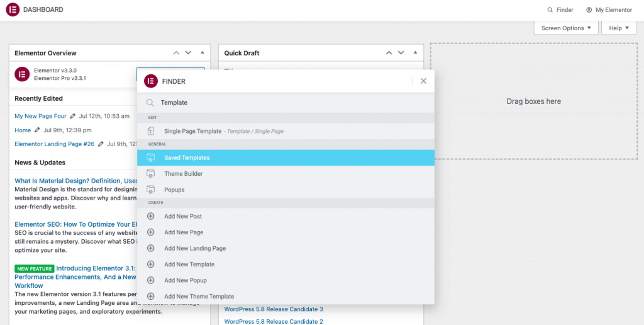Click the user icon beside My Elementor
The height and width of the screenshot is (325, 644).
click(x=589, y=10)
